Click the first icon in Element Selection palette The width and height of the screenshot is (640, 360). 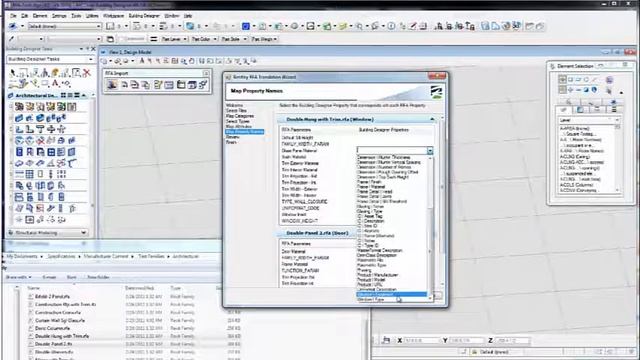tap(562, 80)
